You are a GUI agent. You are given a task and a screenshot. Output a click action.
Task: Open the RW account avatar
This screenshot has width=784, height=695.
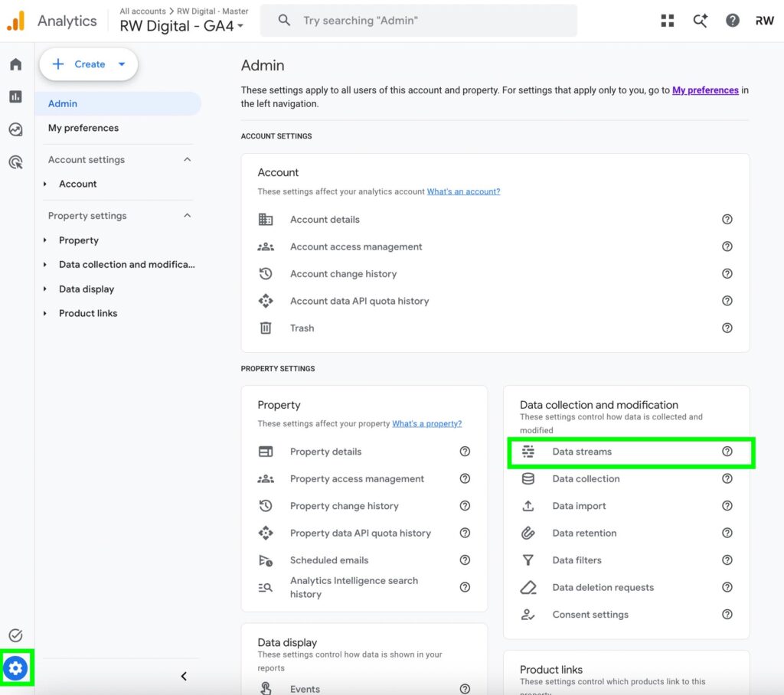click(x=765, y=21)
